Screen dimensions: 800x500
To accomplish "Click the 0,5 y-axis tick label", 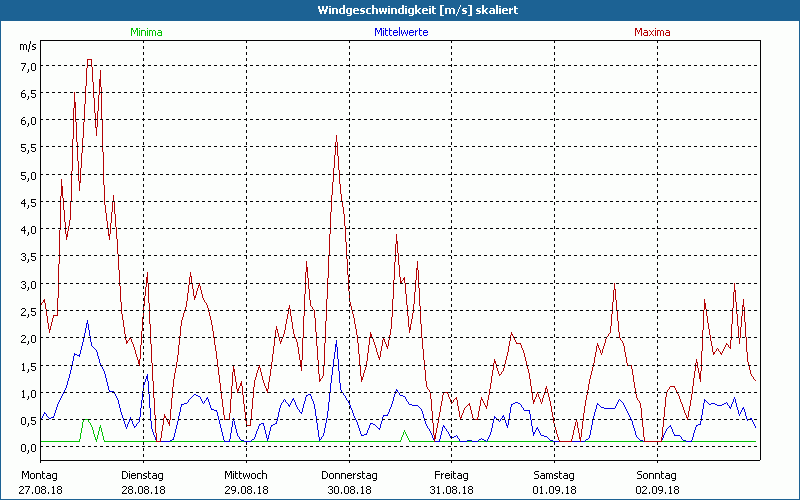I will (x=27, y=419).
